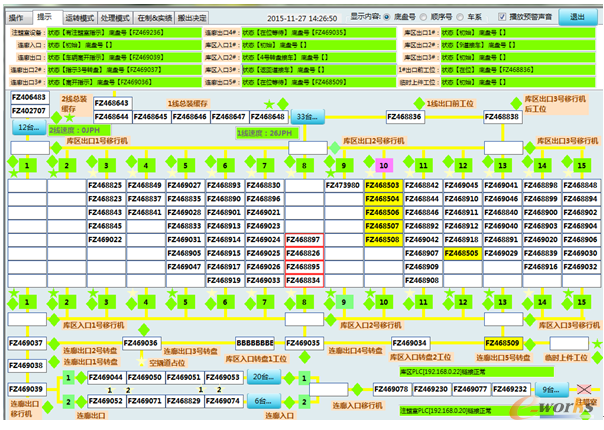Click the empty 连廊入口移行机 box
Screen dimensions: 604x430
click(329, 390)
